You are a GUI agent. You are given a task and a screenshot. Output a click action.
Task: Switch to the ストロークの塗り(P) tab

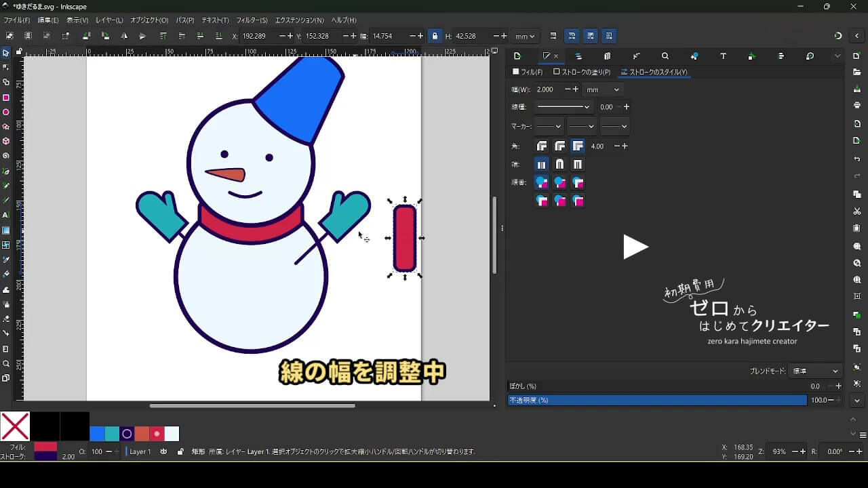pos(582,72)
